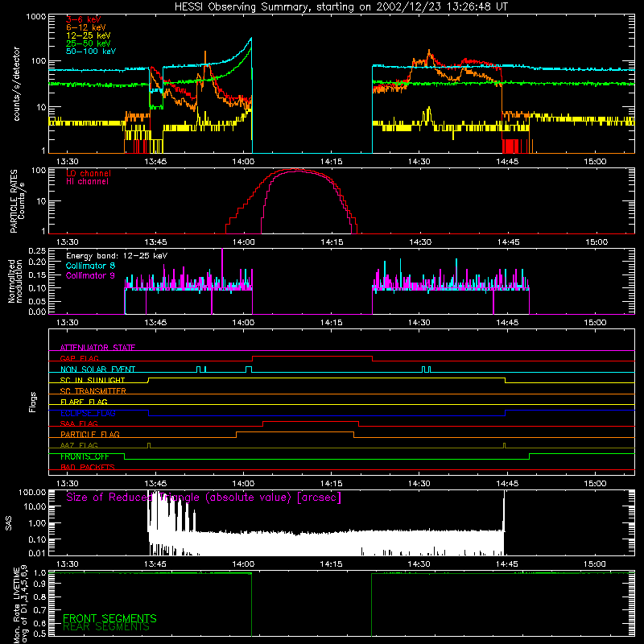This screenshot has height=644, width=644.
Task: Click the vertical 'Flags' axis label
Action: pyautogui.click(x=32, y=402)
